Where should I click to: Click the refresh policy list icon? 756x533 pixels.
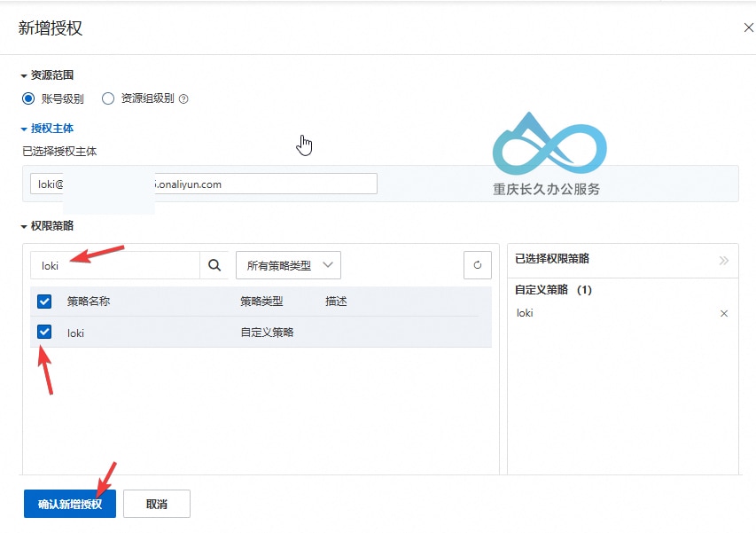[478, 265]
